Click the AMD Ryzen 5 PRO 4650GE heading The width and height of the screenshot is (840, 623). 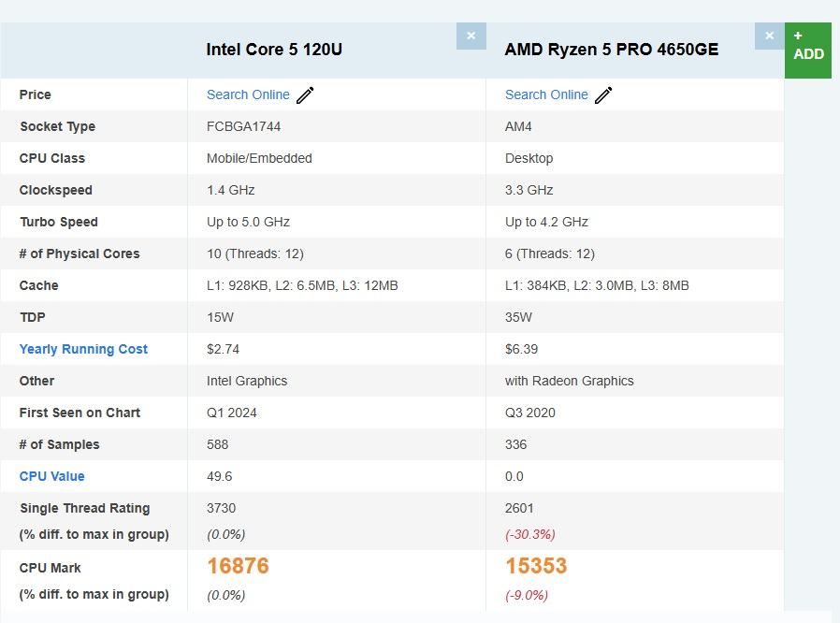click(612, 50)
